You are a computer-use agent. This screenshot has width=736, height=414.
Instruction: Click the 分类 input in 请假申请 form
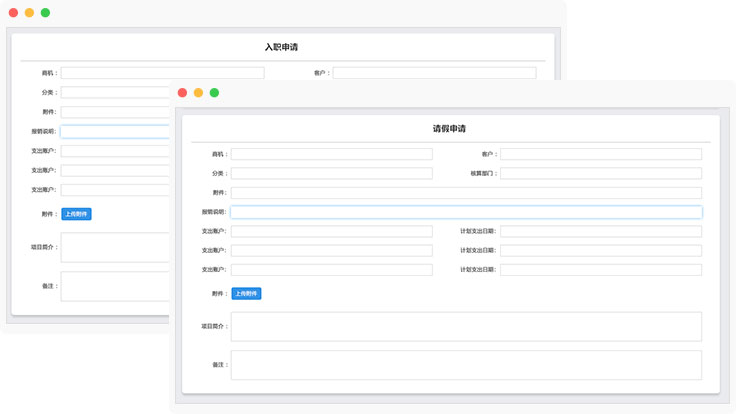tap(331, 173)
